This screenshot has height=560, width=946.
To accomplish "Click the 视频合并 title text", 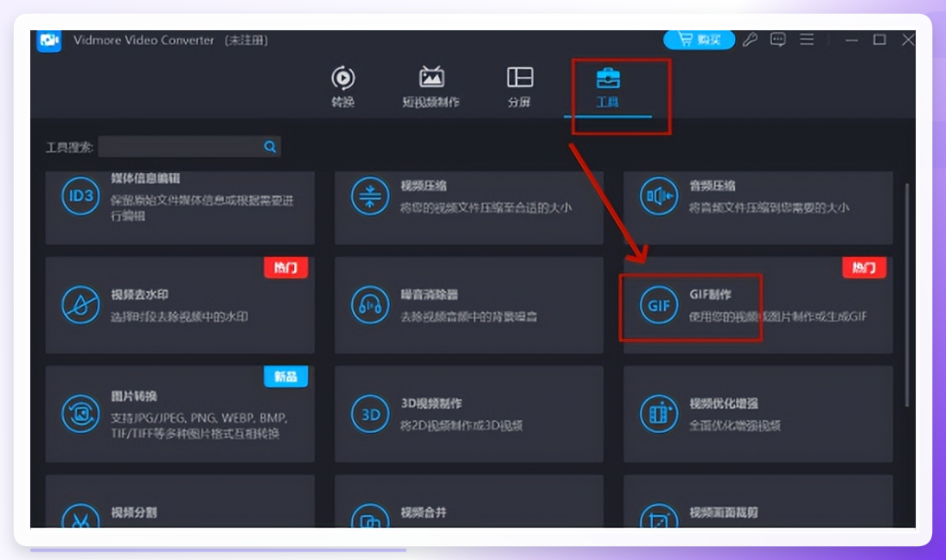I will [x=424, y=512].
